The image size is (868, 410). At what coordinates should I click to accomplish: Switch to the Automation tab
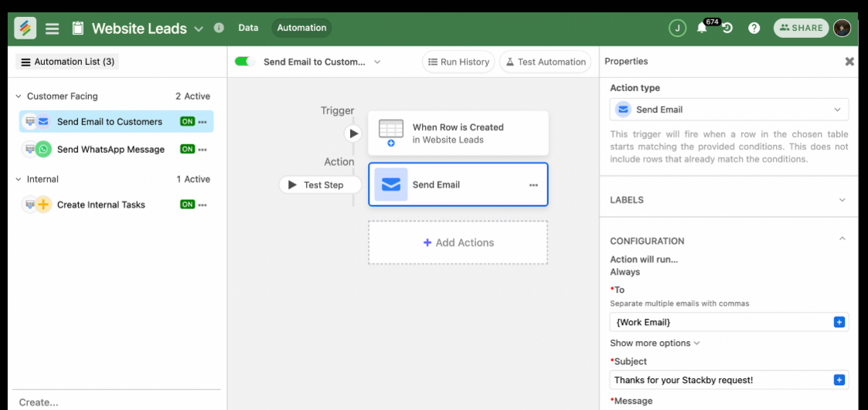click(301, 28)
